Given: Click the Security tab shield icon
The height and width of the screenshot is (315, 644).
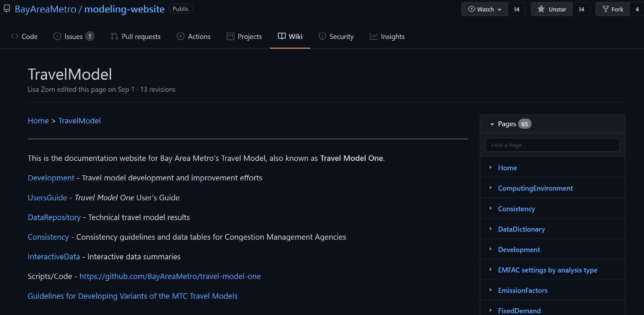Looking at the screenshot, I should [x=322, y=36].
